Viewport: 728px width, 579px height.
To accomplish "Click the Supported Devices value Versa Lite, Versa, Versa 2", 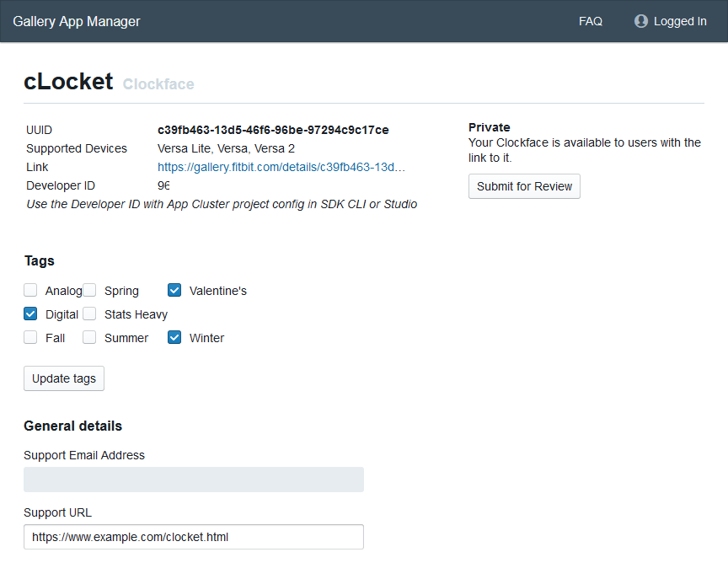I will tap(226, 148).
